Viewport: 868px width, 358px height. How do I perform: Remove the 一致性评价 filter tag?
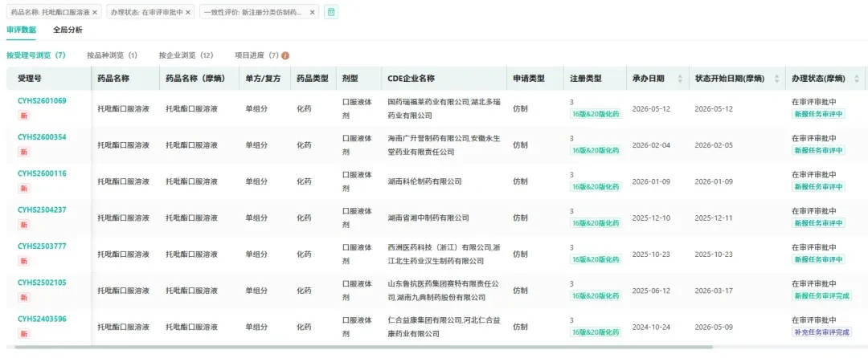click(x=312, y=12)
